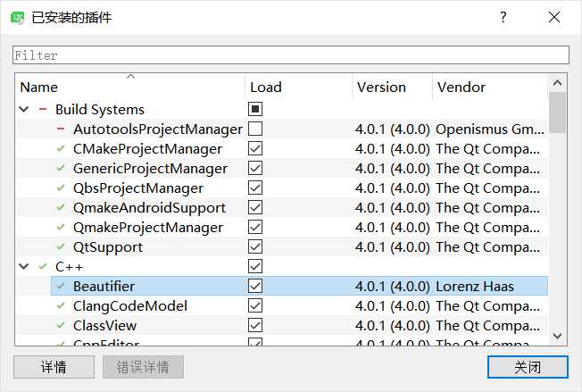Uncheck the QmakeAndroidSupport load checkbox
Image resolution: width=582 pixels, height=392 pixels.
pyautogui.click(x=255, y=207)
